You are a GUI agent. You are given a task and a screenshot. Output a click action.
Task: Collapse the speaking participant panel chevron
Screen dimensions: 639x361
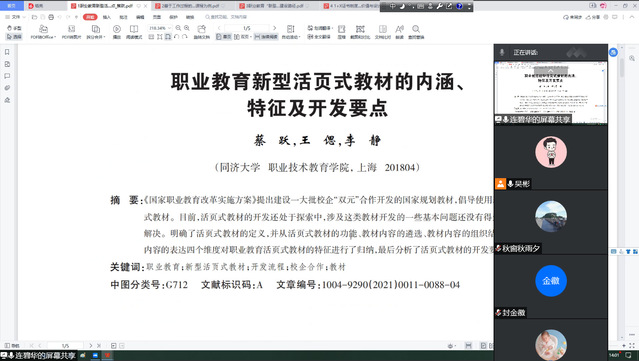tap(550, 70)
